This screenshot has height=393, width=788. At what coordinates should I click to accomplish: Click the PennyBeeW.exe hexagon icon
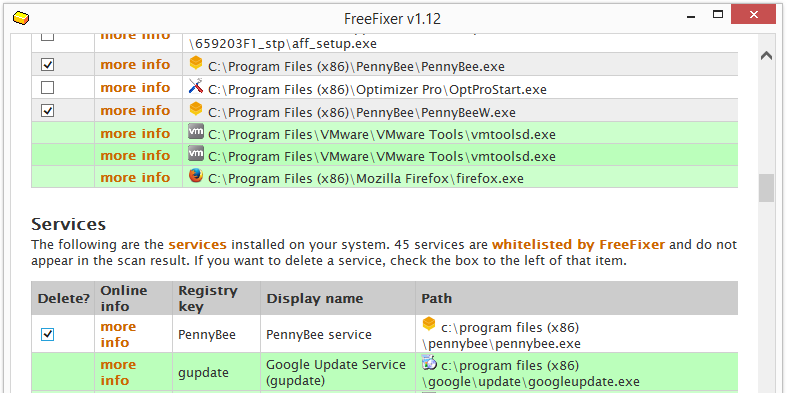[195, 109]
